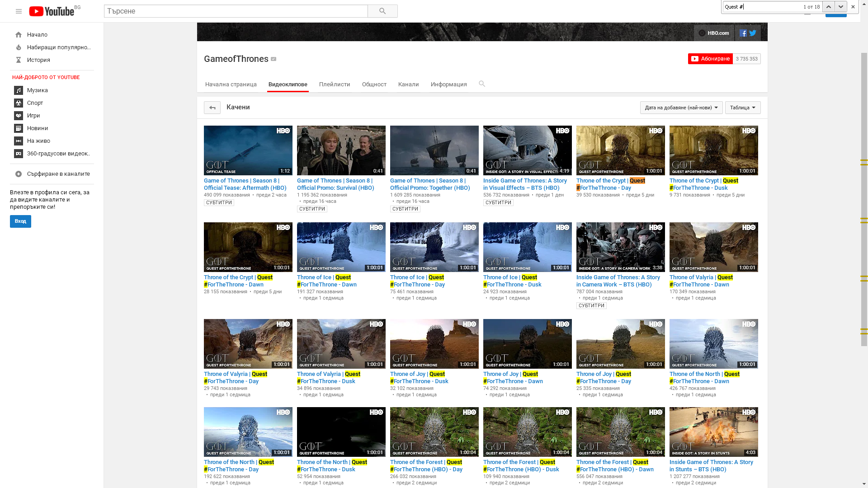
Task: Click the browse channels plus icon
Action: (x=19, y=174)
